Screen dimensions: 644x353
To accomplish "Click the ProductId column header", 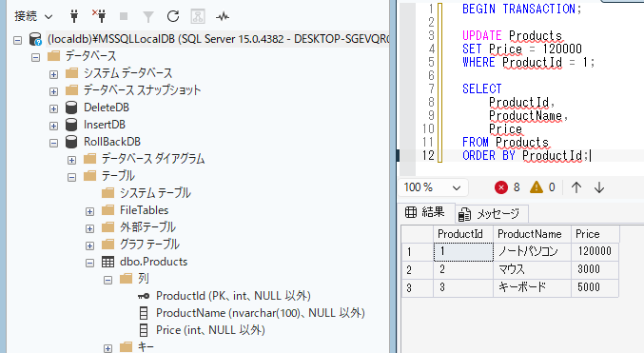I will point(463,234).
